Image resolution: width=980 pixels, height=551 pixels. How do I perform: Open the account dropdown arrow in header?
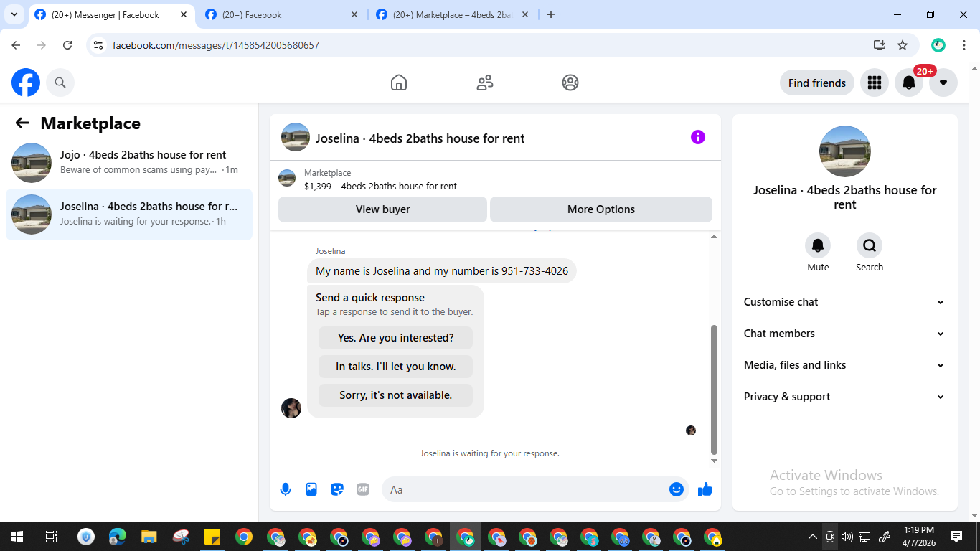point(943,83)
